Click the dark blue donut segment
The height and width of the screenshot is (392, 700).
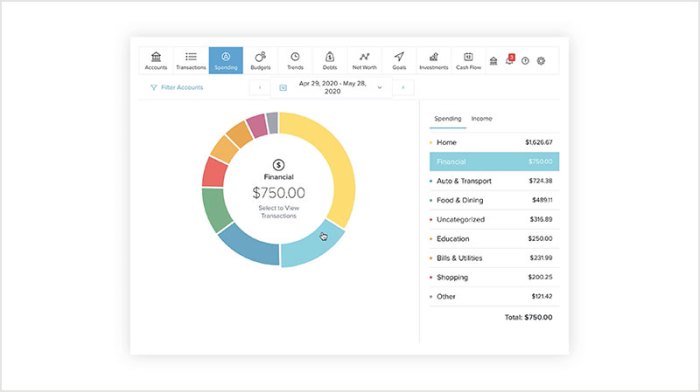[x=250, y=247]
